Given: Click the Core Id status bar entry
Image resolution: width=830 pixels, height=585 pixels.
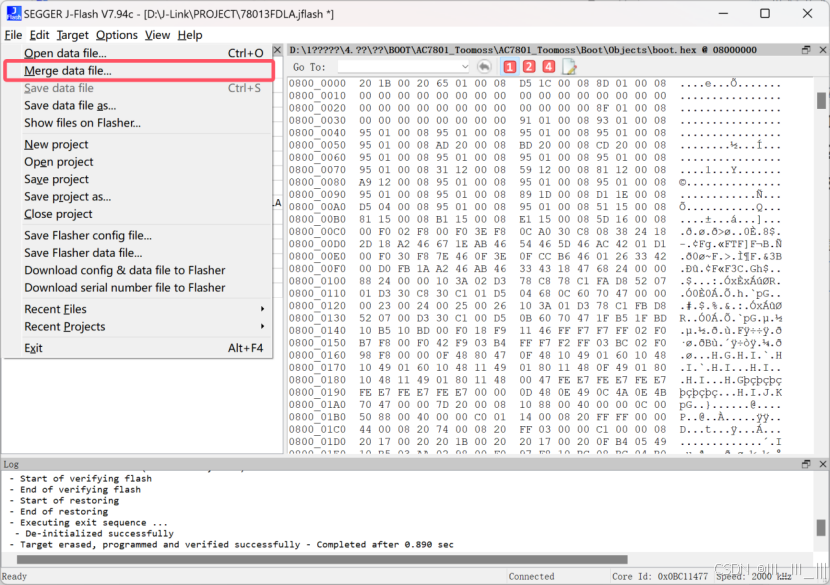Looking at the screenshot, I should 660,576.
